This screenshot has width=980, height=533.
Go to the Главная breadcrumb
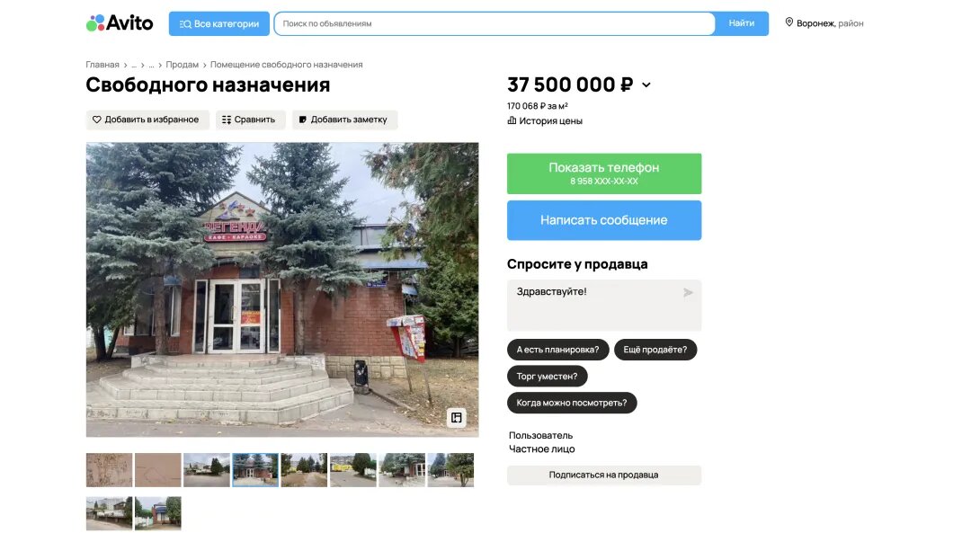point(102,65)
